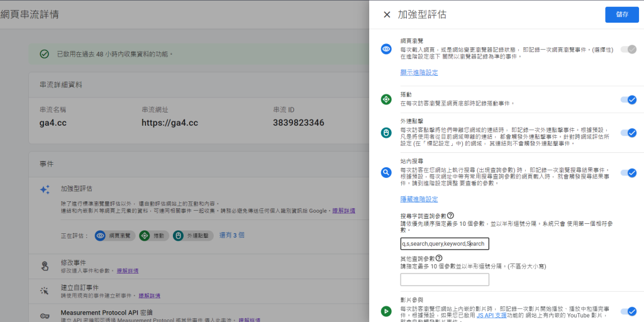Click the 還有 3 個 link
This screenshot has width=644, height=322.
(232, 235)
